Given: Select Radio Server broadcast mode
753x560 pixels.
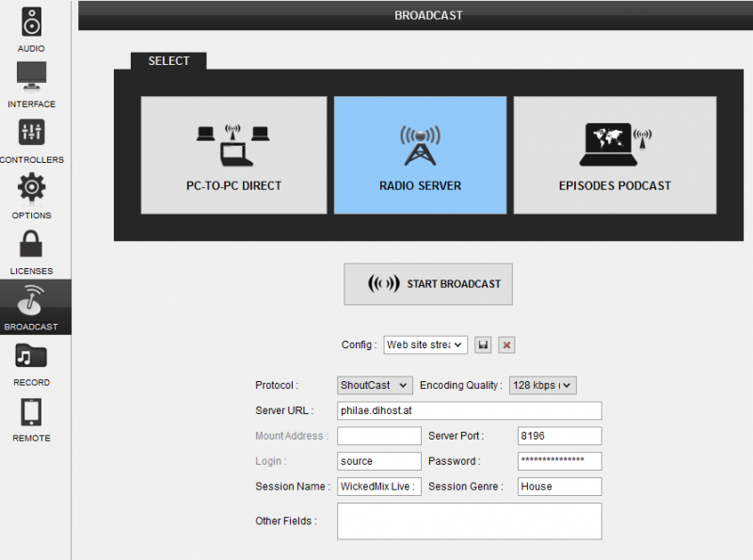Looking at the screenshot, I should click(420, 155).
